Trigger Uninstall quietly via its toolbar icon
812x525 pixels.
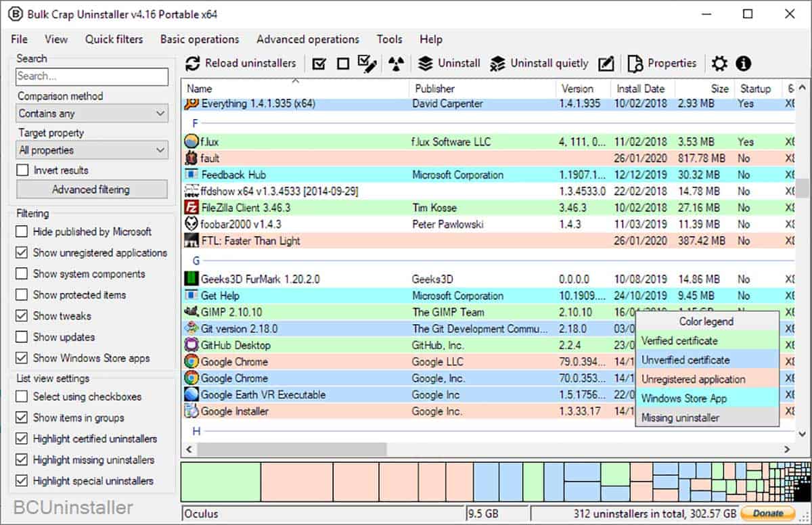pyautogui.click(x=499, y=63)
